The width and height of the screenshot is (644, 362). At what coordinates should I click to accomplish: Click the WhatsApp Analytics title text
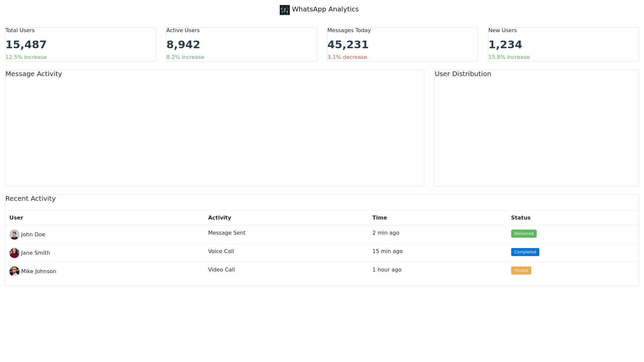[x=325, y=9]
